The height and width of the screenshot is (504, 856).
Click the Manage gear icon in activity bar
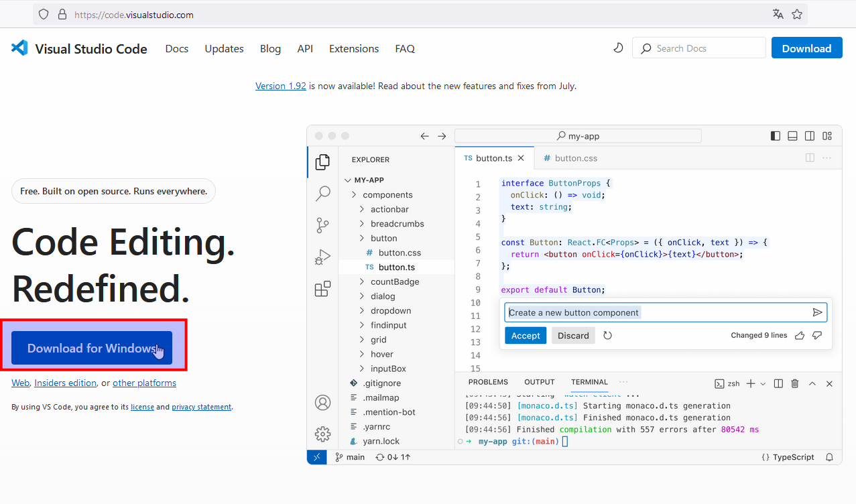point(322,434)
